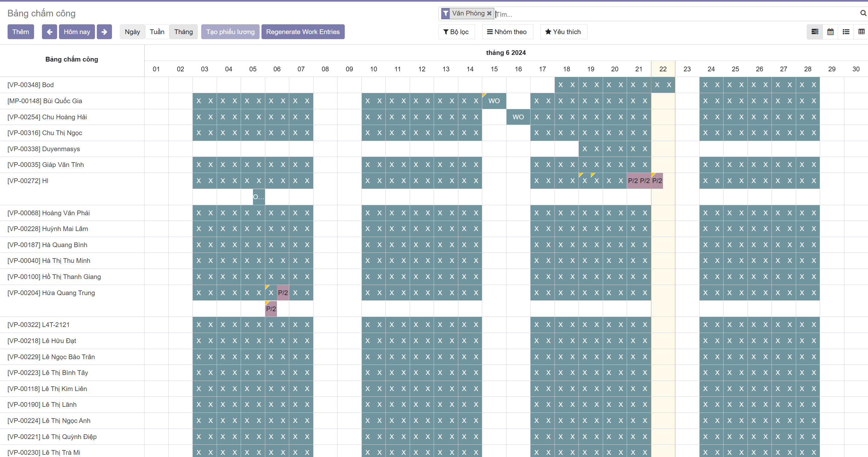Switch to Gantt view icon
This screenshot has width=868, height=457.
point(815,32)
